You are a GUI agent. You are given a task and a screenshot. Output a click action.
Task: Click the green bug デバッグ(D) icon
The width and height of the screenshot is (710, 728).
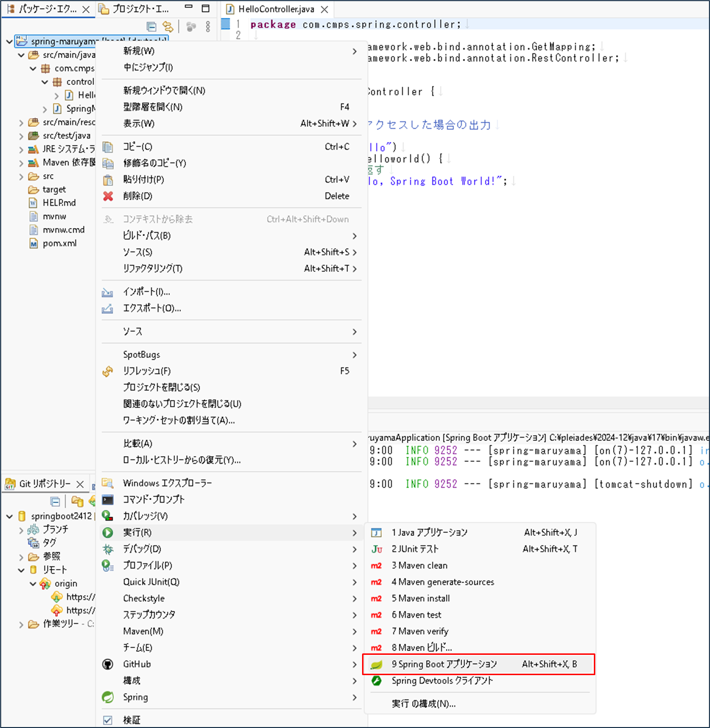[x=108, y=549]
